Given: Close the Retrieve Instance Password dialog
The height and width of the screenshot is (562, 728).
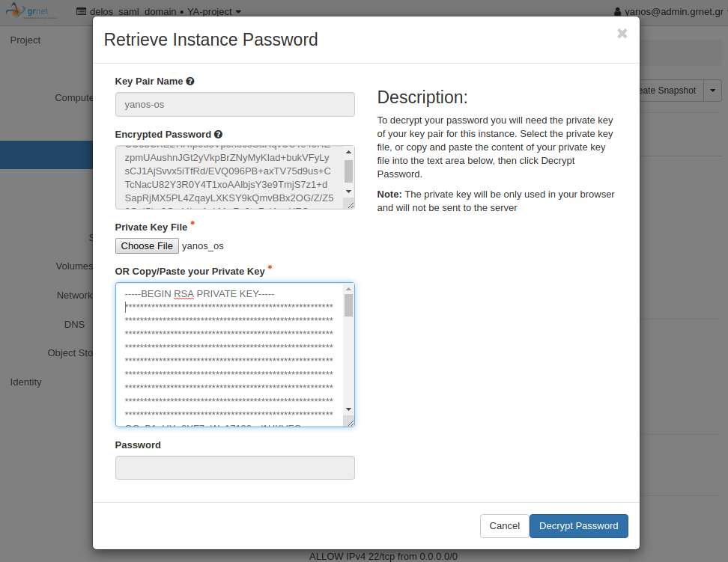Looking at the screenshot, I should (622, 34).
